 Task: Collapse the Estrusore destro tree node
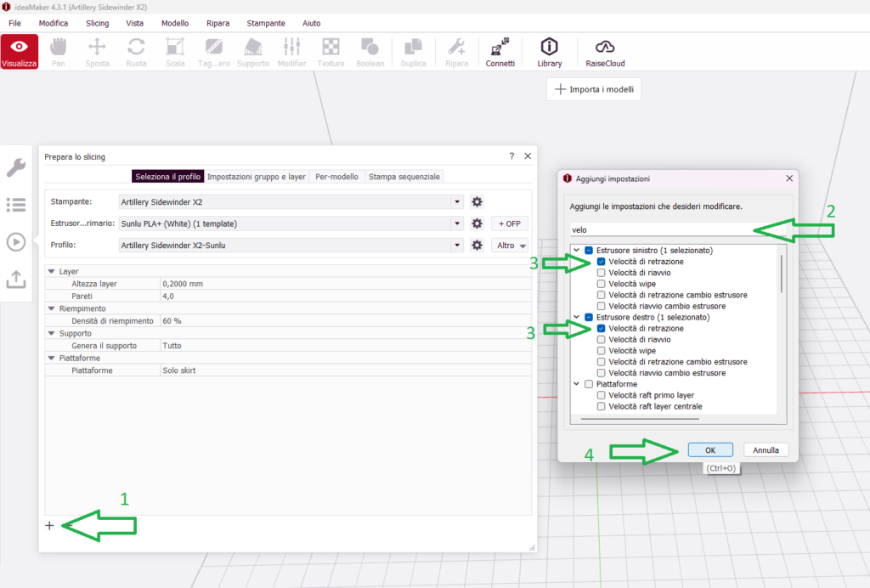[577, 317]
